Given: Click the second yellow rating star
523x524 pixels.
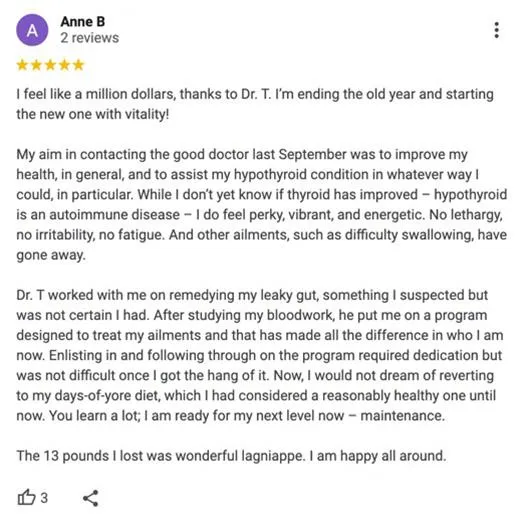Looking at the screenshot, I should [x=36, y=65].
